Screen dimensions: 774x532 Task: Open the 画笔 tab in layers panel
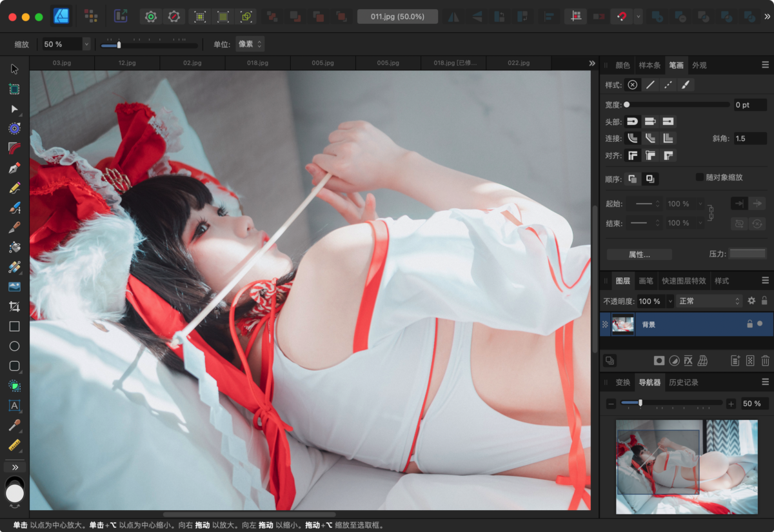(646, 281)
